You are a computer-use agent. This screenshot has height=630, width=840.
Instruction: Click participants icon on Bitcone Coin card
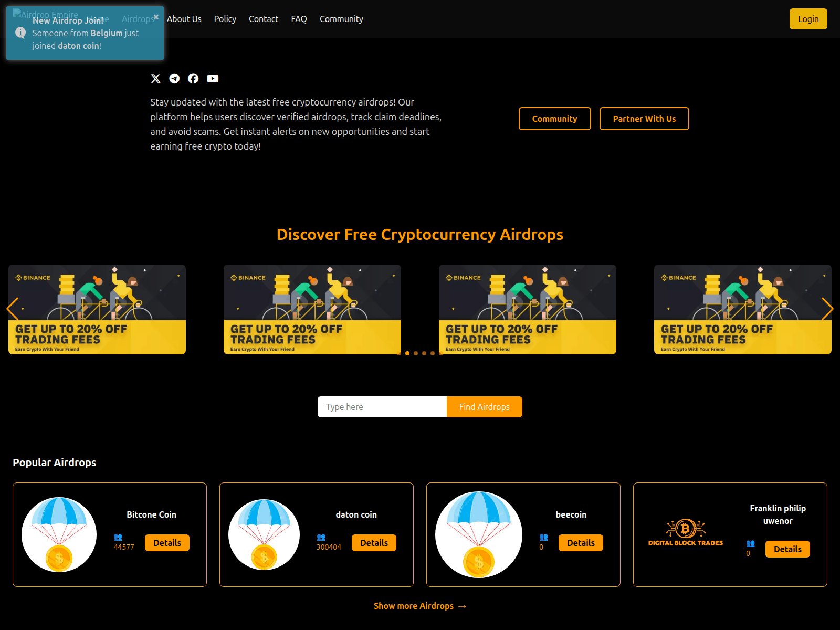tap(118, 537)
